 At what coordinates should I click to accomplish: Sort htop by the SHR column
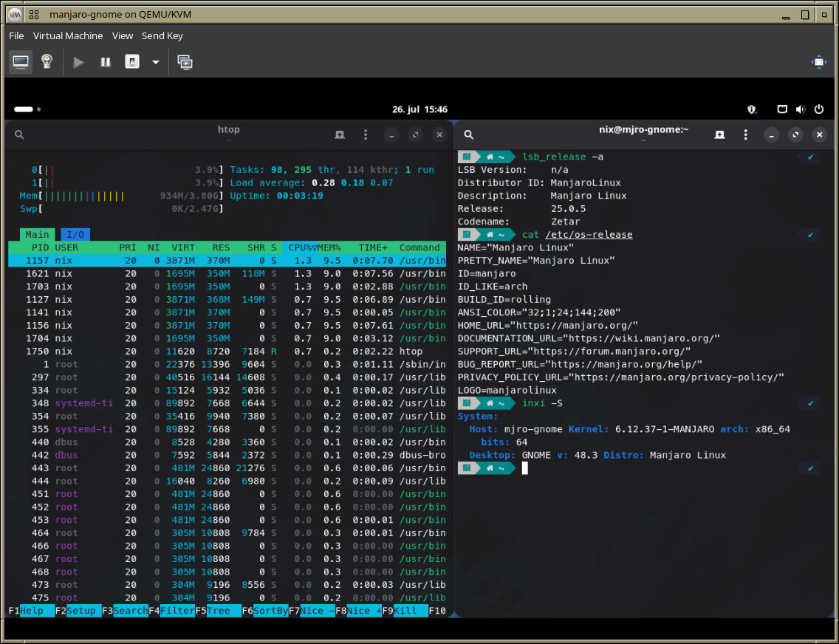256,247
